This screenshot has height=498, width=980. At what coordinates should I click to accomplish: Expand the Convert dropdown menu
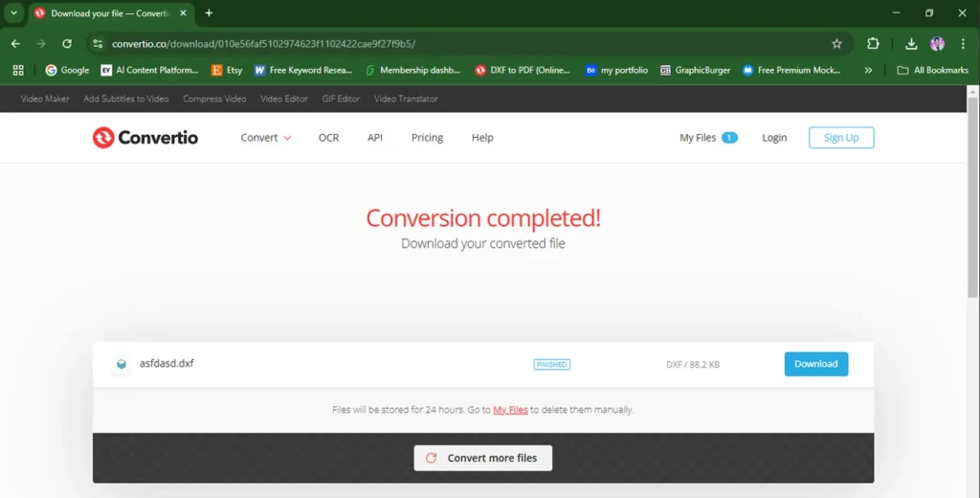tap(266, 138)
